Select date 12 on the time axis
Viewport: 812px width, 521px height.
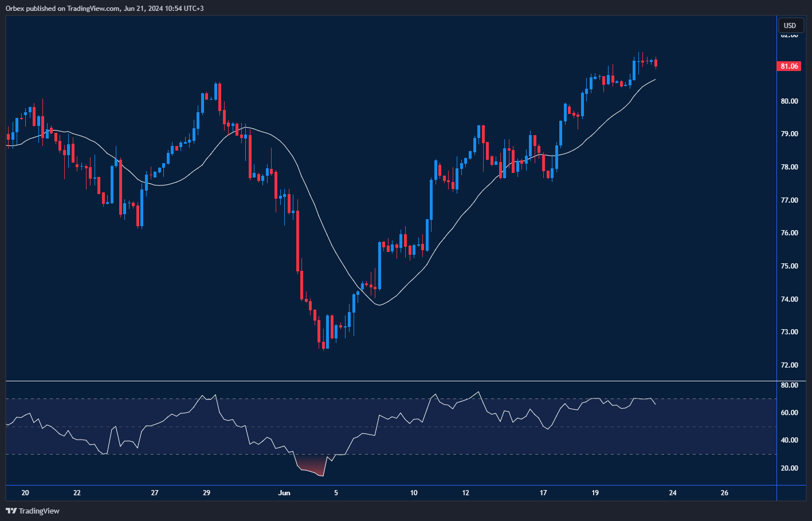click(x=466, y=493)
